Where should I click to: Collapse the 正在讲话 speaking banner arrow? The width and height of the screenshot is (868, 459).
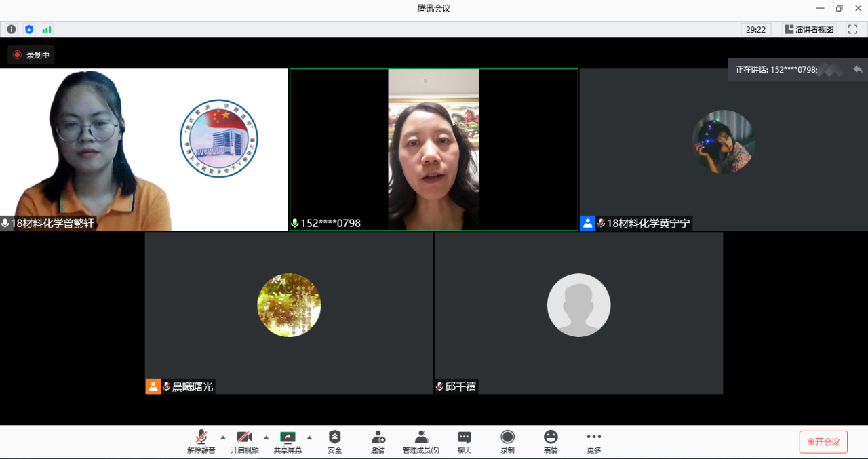(x=858, y=69)
